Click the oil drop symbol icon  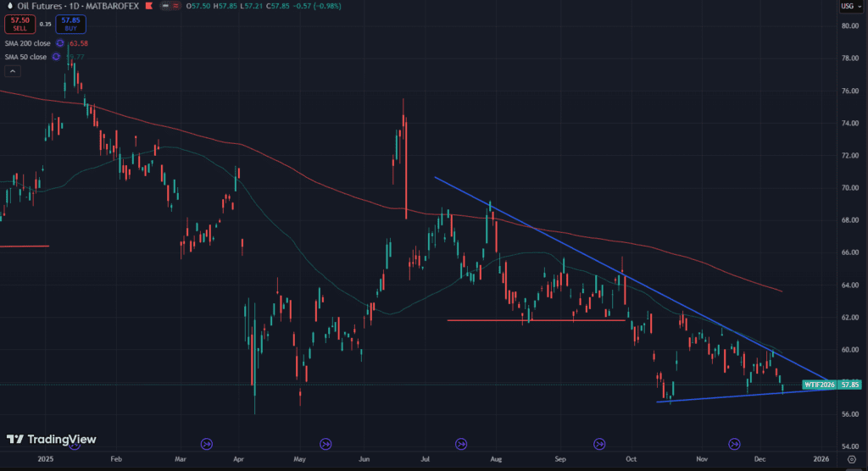(x=8, y=6)
